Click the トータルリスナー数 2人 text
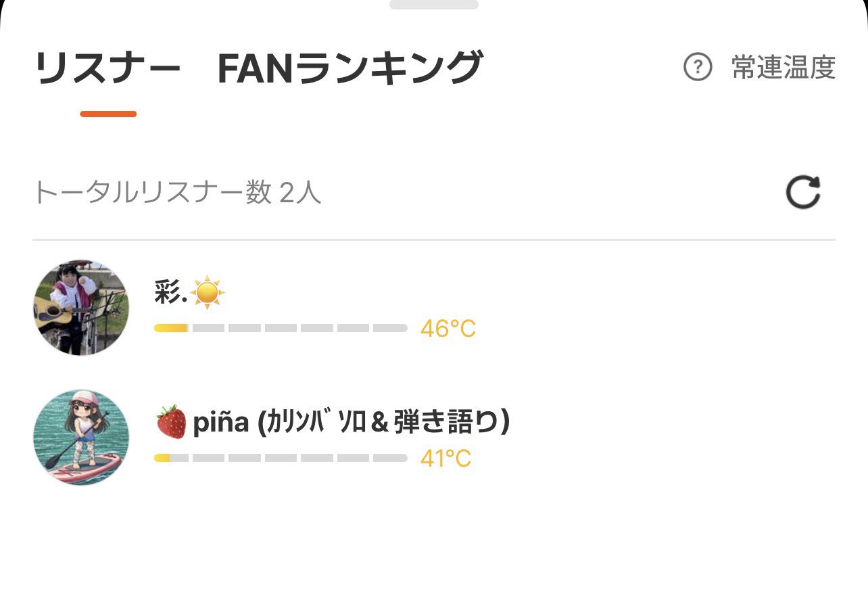The width and height of the screenshot is (868, 602). point(177,193)
